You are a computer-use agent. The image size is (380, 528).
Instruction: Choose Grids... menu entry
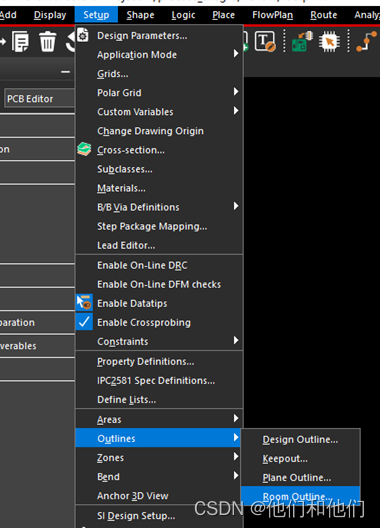[159, 74]
